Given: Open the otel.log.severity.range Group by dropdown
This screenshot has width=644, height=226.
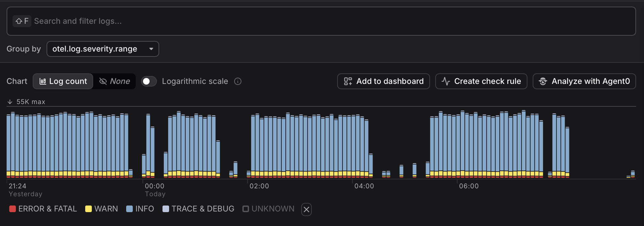Looking at the screenshot, I should pyautogui.click(x=102, y=49).
